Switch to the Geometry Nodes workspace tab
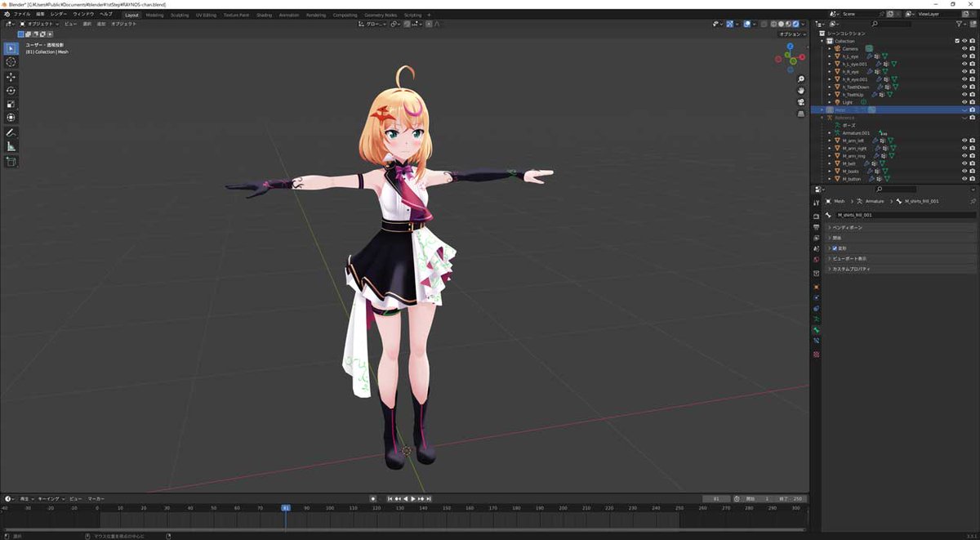Viewport: 980px width, 540px height. click(380, 15)
